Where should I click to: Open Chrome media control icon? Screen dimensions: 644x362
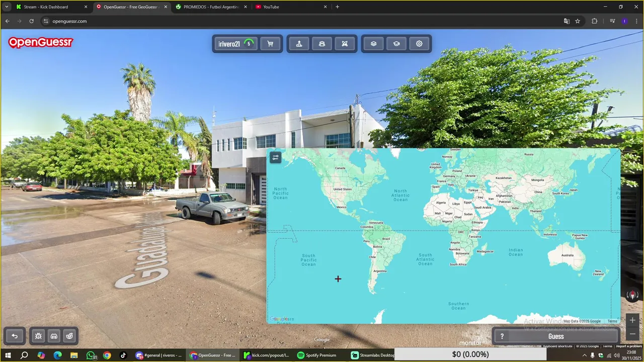(x=612, y=21)
